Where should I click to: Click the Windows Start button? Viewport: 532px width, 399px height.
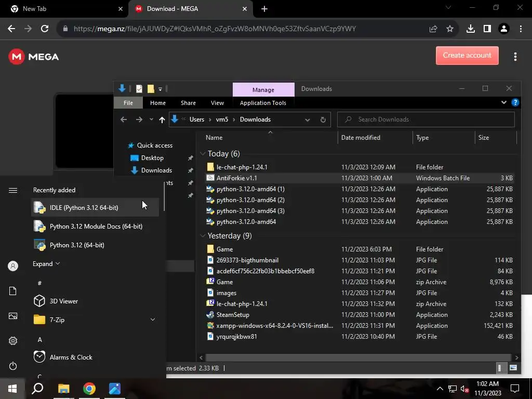click(x=12, y=389)
